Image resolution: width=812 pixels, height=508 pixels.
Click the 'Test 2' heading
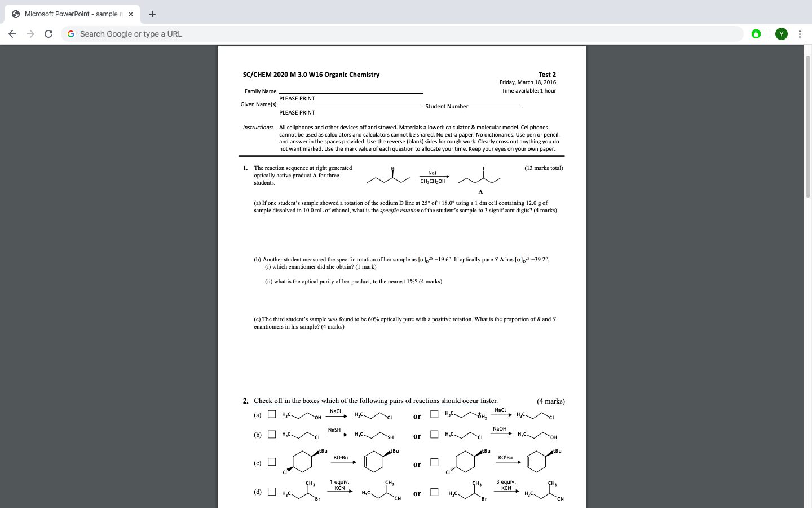[547, 75]
